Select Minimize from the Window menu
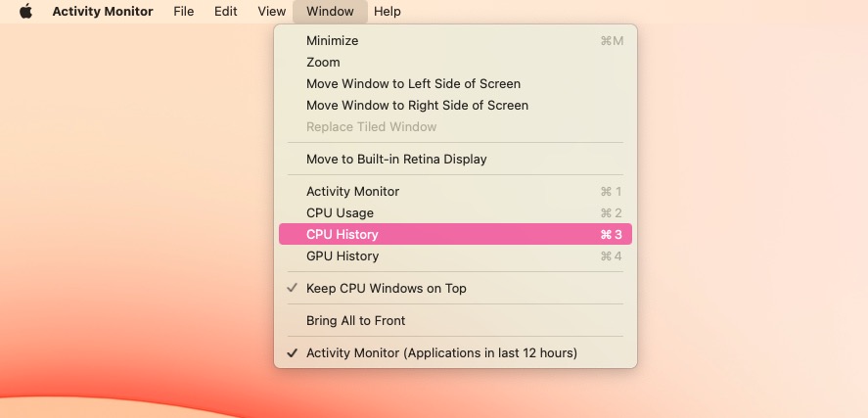 point(333,41)
